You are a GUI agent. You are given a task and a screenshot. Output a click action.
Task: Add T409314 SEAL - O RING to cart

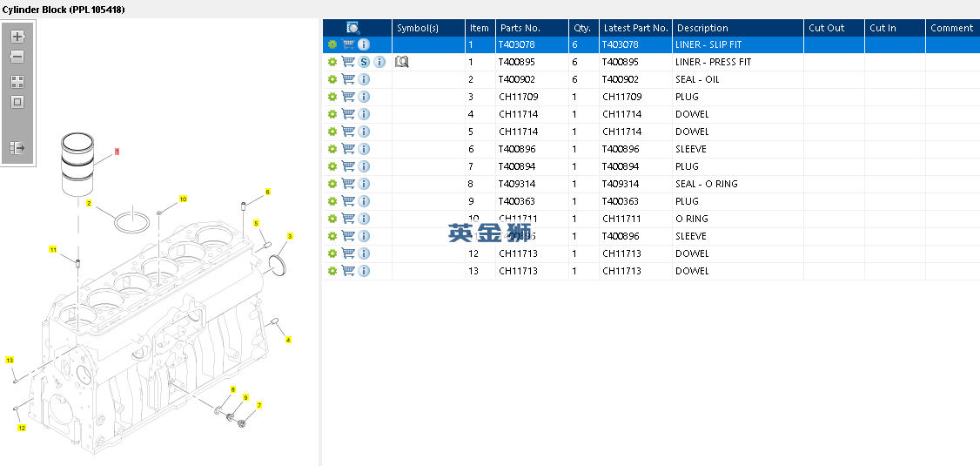pos(348,184)
